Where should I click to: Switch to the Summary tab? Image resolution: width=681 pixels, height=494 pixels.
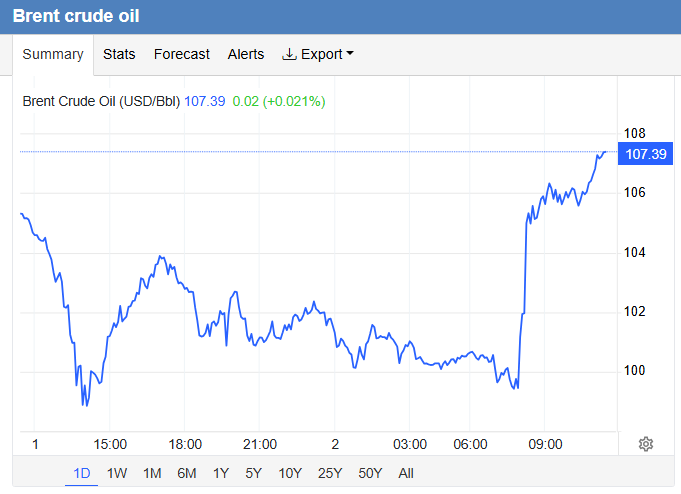tap(52, 54)
